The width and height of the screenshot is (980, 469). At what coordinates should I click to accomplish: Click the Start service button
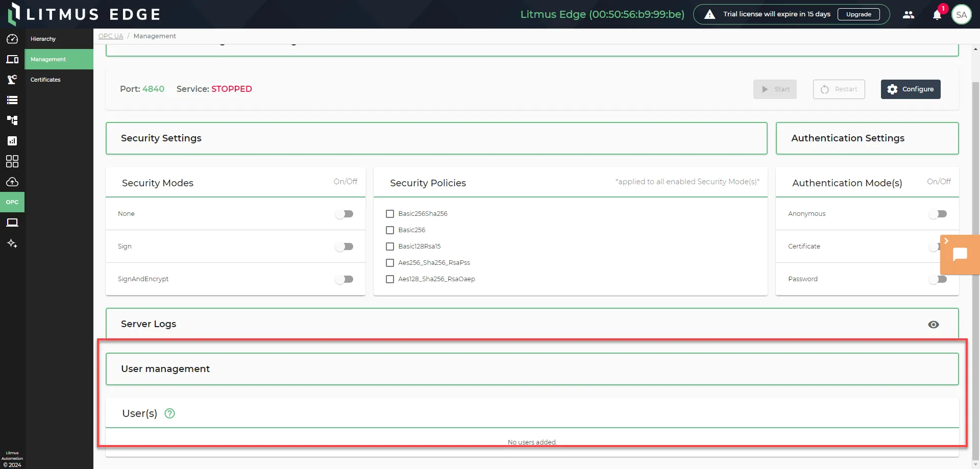pyautogui.click(x=775, y=89)
